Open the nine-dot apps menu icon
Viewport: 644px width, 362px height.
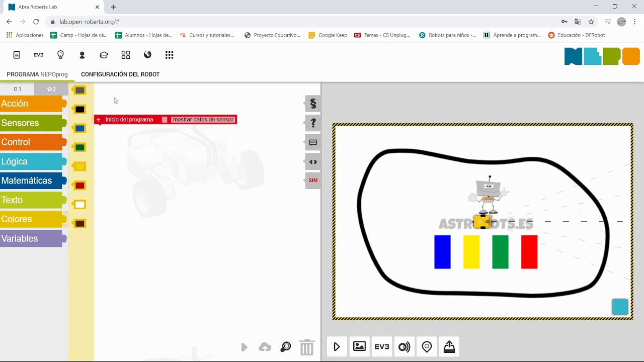(x=169, y=55)
